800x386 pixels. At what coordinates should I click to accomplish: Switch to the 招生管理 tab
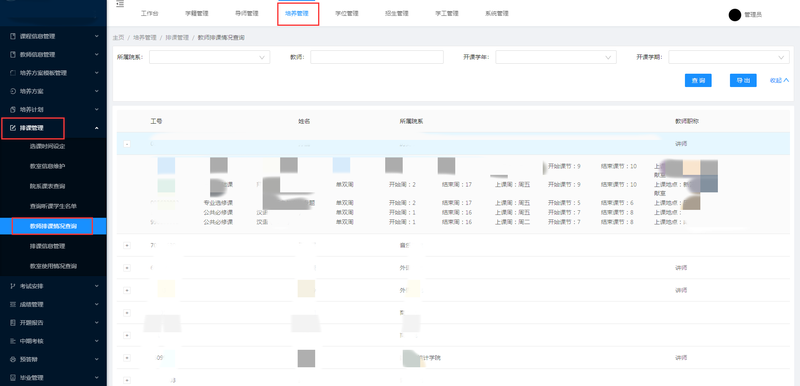pyautogui.click(x=396, y=14)
